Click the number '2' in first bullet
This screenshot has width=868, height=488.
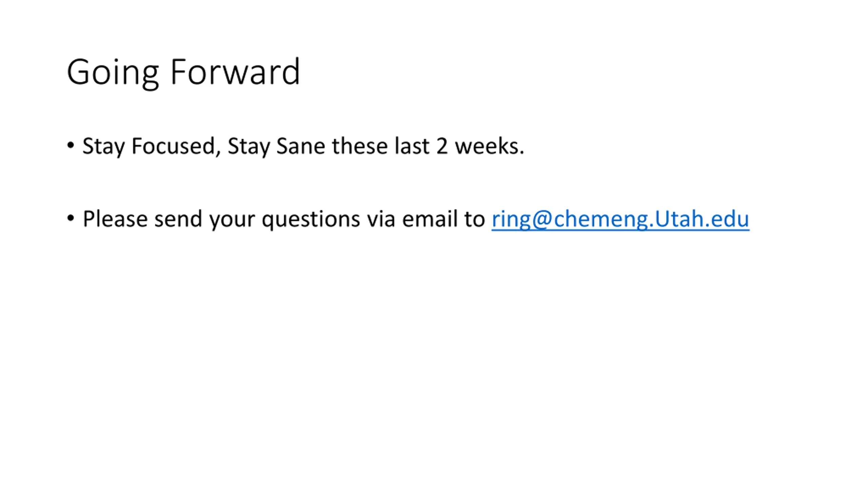pyautogui.click(x=442, y=147)
